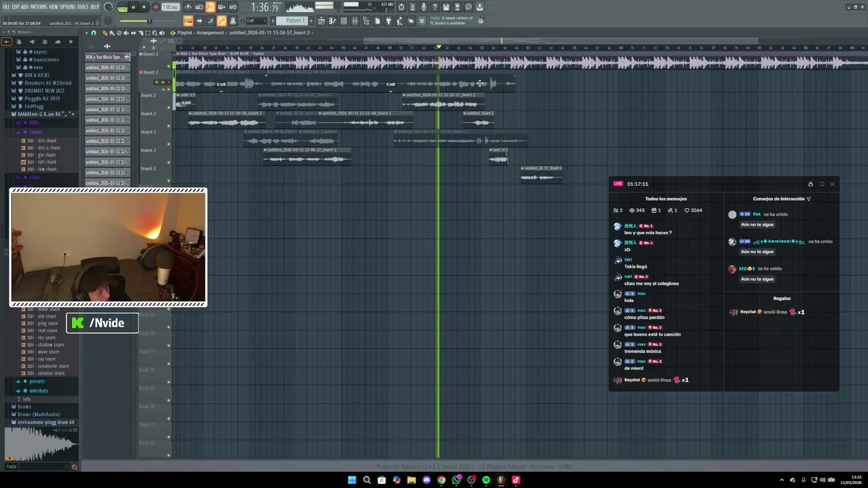The width and height of the screenshot is (868, 488).
Task: Toggle the metronome icon
Action: click(x=188, y=7)
